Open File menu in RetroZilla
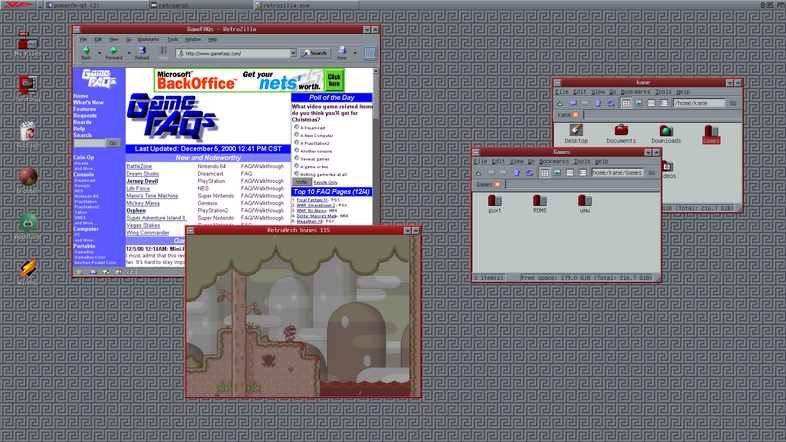The image size is (786, 442). click(84, 39)
